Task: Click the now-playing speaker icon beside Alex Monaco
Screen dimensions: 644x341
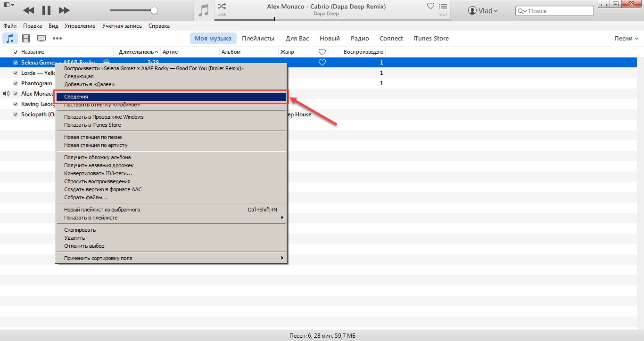Action: [x=6, y=94]
